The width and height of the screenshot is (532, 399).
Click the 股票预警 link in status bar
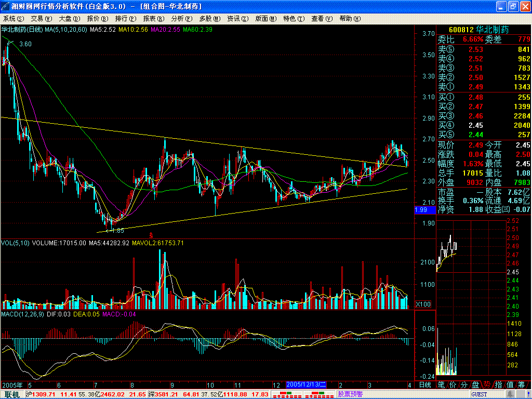coord(350,394)
